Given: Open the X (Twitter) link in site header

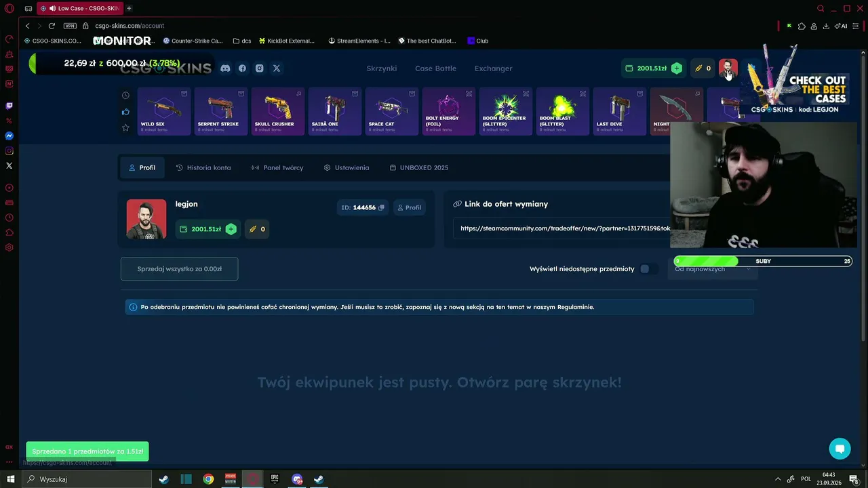Looking at the screenshot, I should tap(277, 68).
